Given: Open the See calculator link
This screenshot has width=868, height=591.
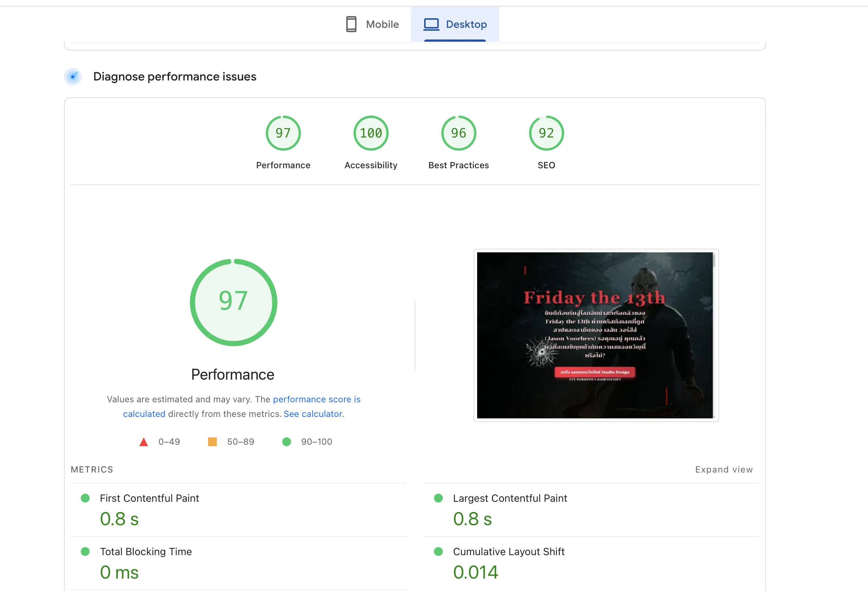Looking at the screenshot, I should coord(313,414).
